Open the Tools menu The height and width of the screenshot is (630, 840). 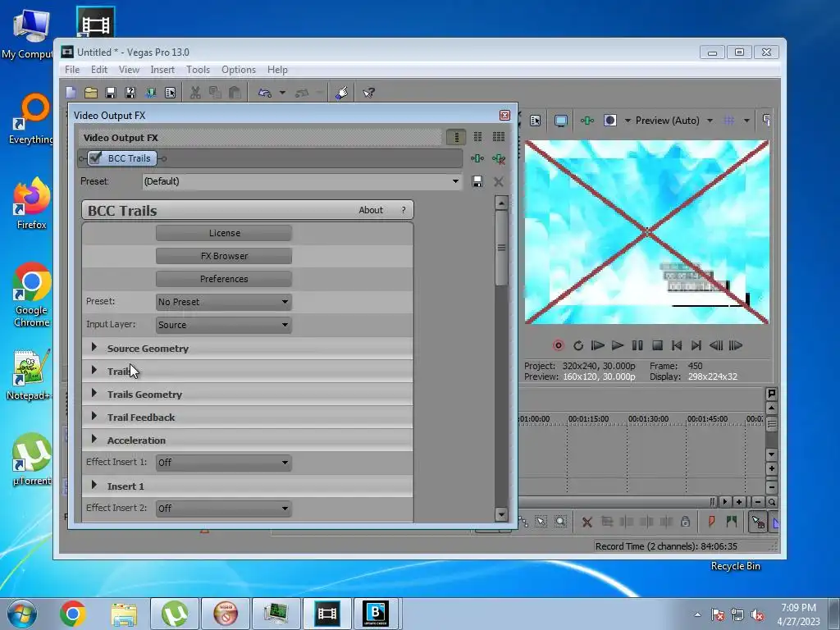click(199, 70)
